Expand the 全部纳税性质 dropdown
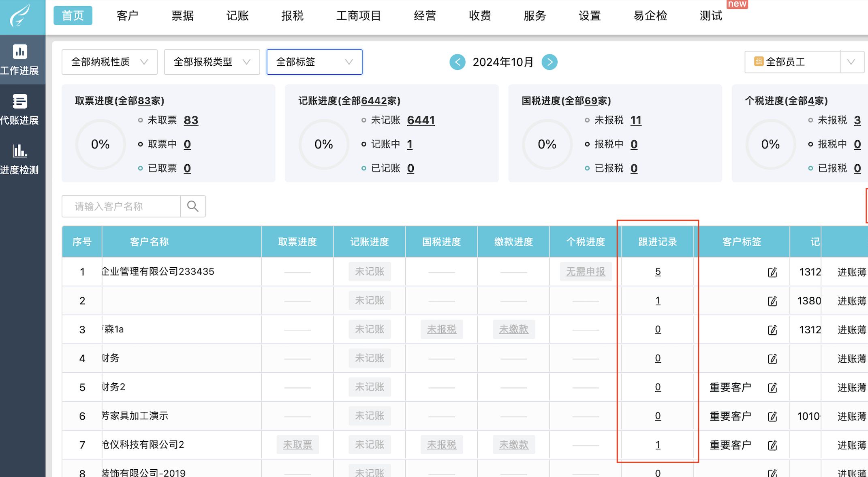 point(109,62)
